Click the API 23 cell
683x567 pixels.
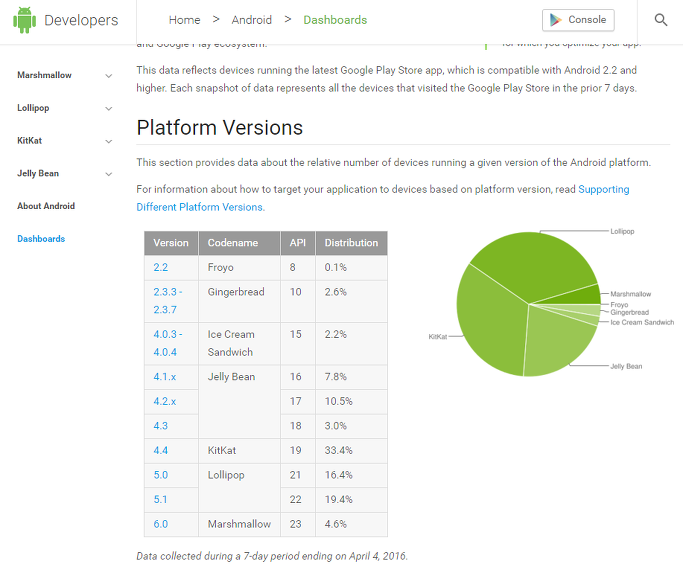click(298, 524)
